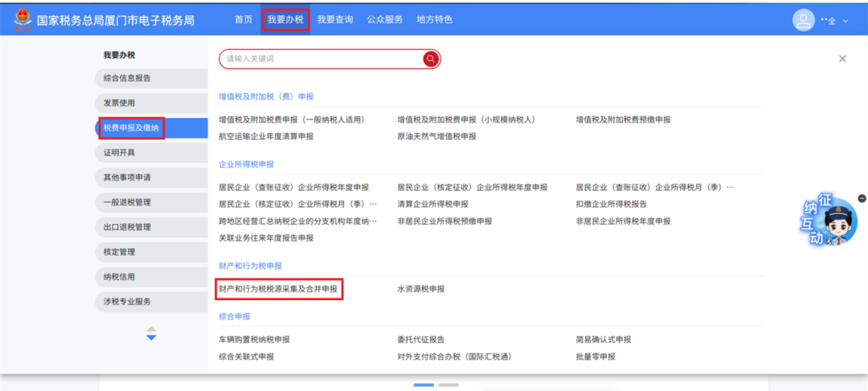Open 车辆购置税纳税申报
The height and width of the screenshot is (391, 868).
254,340
